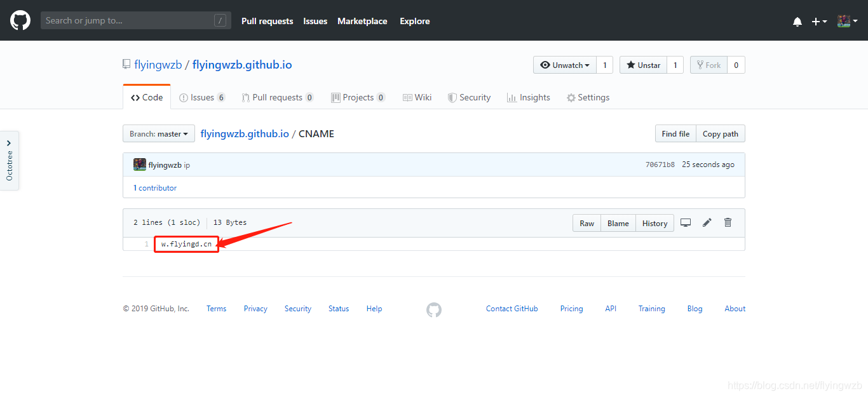Open the user avatar menu

(848, 21)
